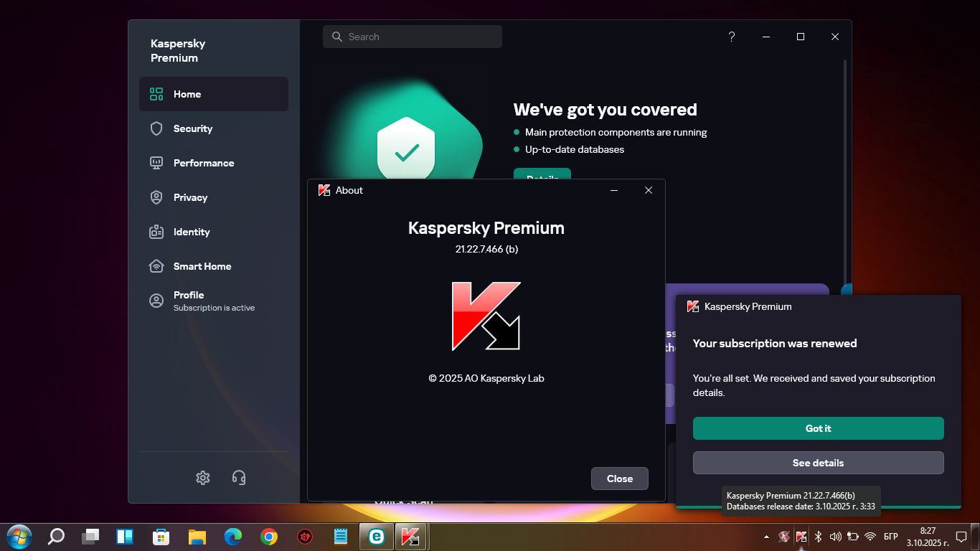The height and width of the screenshot is (551, 980).
Task: Click the help question mark icon
Action: pos(731,37)
